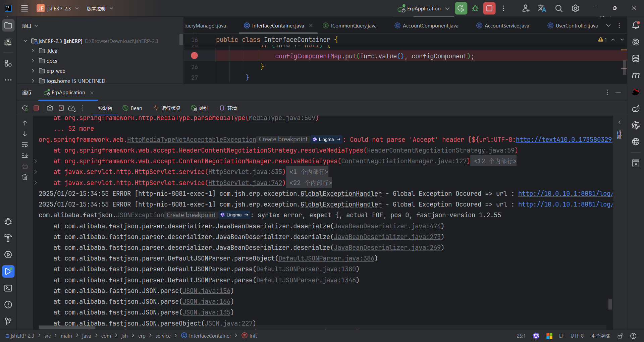This screenshot has height=342, width=644.
Task: Toggle scroll to end of console
Action: (25, 156)
